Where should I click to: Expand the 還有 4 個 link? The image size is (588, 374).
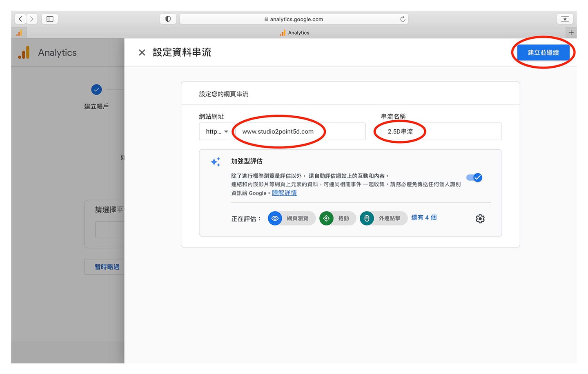click(423, 218)
